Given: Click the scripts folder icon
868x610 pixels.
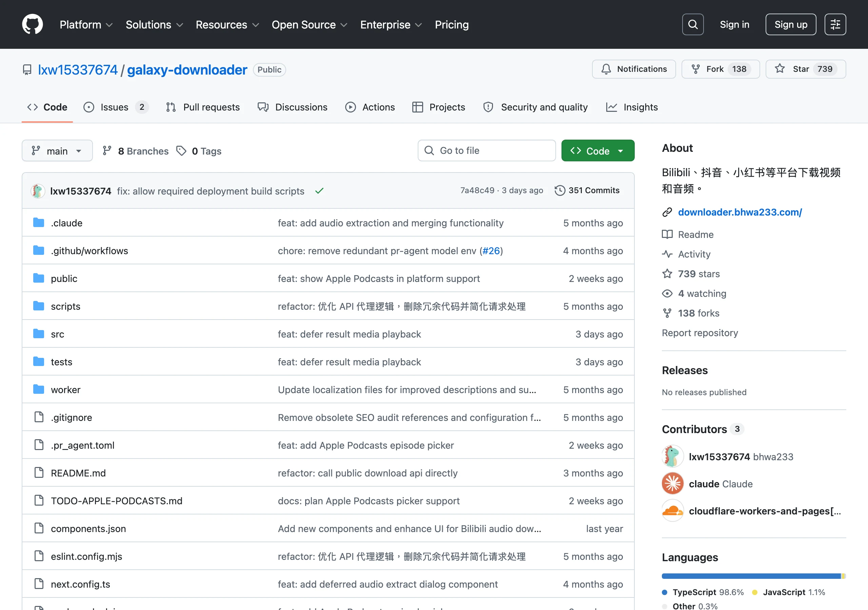Looking at the screenshot, I should [x=39, y=306].
